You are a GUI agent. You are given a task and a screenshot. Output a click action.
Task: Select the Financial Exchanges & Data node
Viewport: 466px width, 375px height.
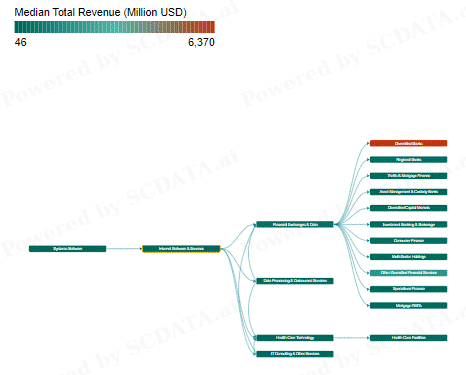295,224
